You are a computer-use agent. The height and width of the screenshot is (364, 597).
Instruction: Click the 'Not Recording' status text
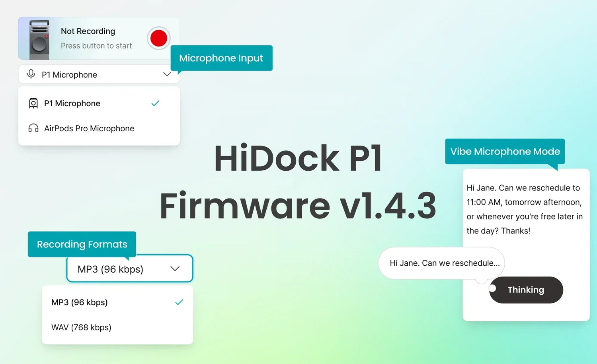pyautogui.click(x=88, y=31)
